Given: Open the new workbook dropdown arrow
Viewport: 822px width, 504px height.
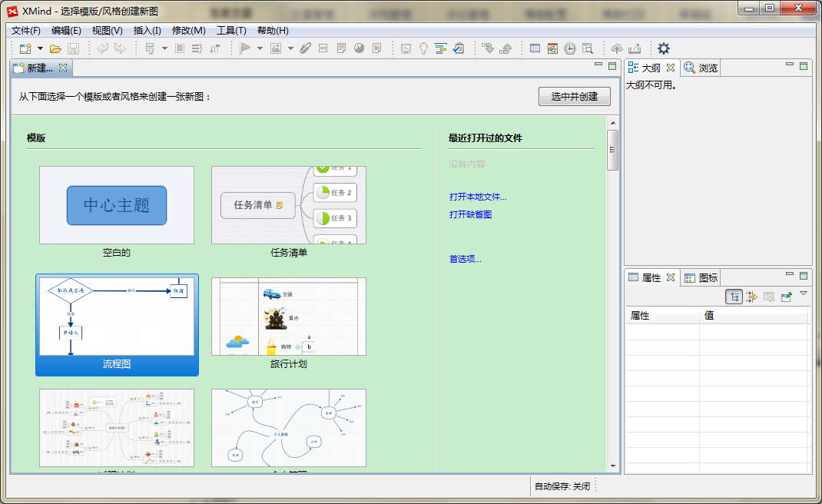Looking at the screenshot, I should pos(40,48).
